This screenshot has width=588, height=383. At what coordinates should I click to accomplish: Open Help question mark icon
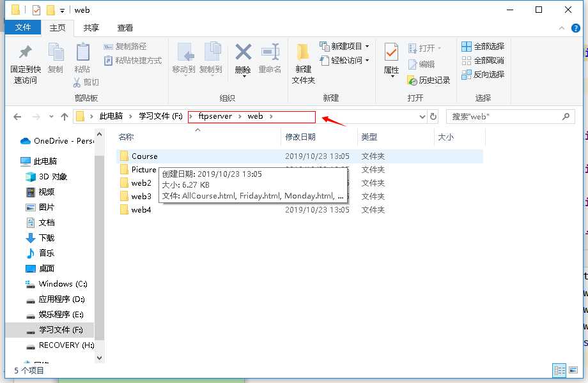(x=576, y=28)
